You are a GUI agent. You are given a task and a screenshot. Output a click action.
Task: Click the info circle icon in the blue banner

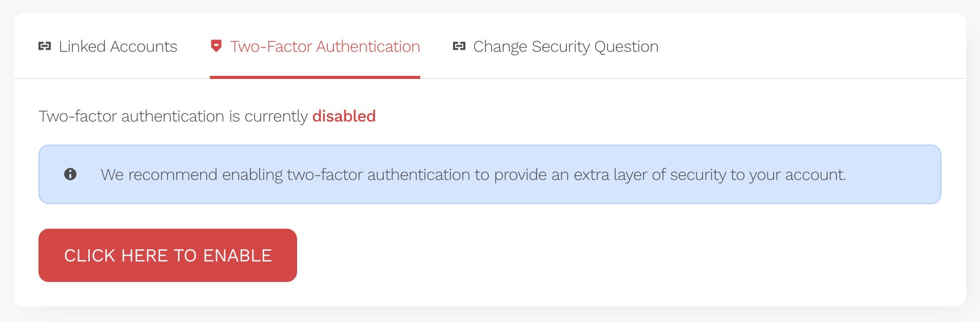click(70, 174)
